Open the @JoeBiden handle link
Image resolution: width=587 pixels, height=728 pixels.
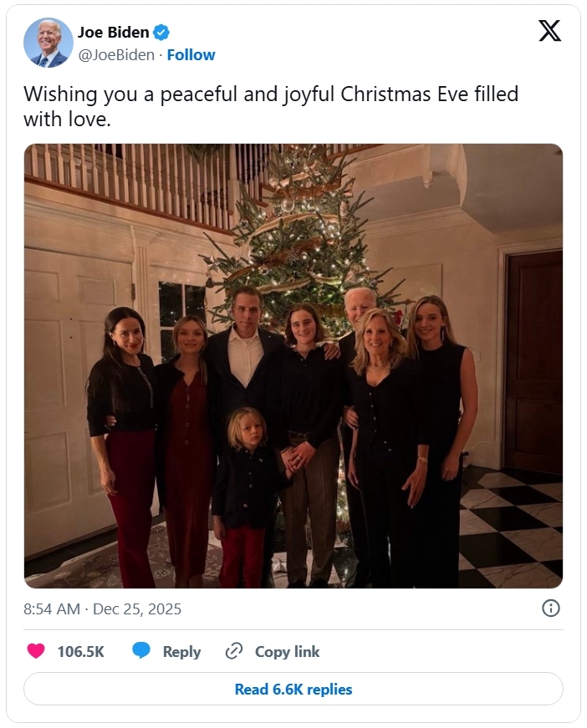click(x=116, y=55)
